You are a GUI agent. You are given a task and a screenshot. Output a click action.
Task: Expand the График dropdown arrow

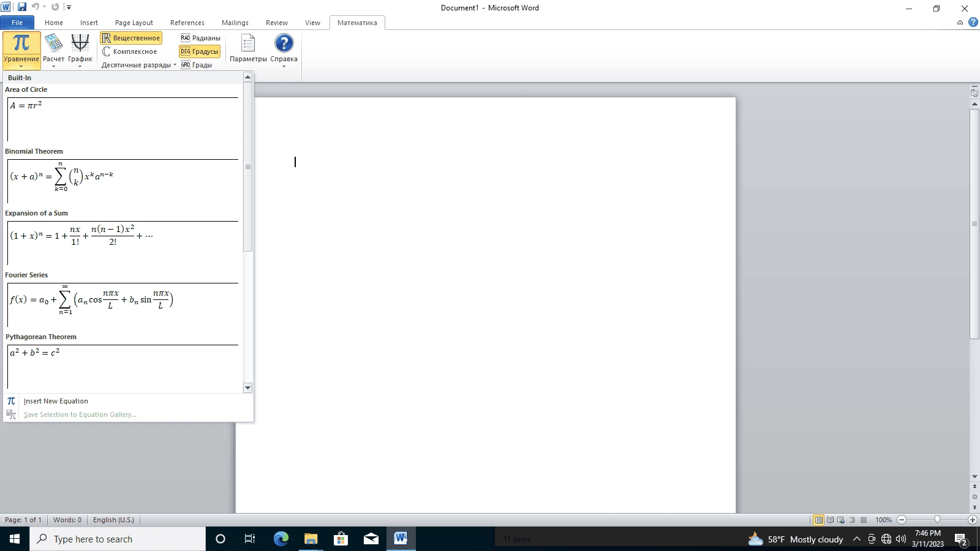[80, 66]
